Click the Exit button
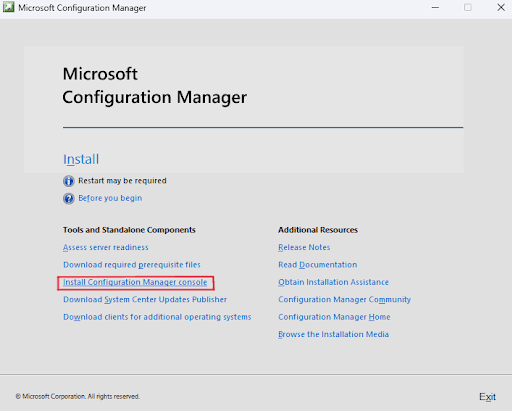 click(x=487, y=397)
